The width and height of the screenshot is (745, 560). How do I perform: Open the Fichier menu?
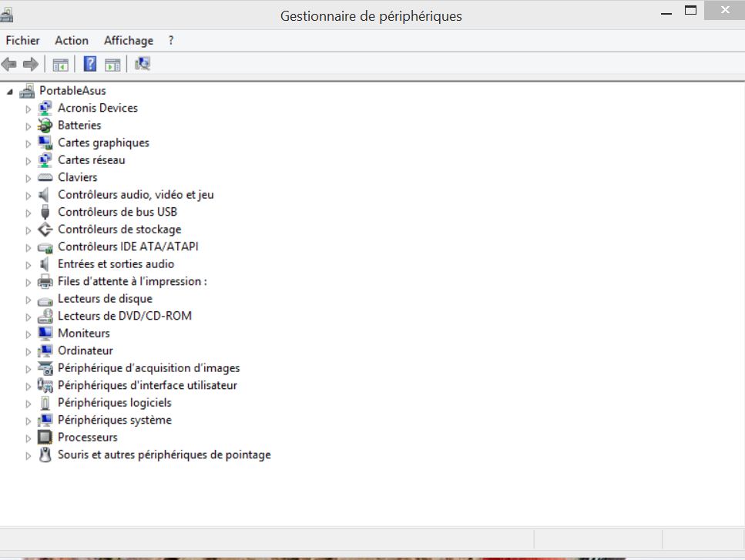[x=22, y=40]
